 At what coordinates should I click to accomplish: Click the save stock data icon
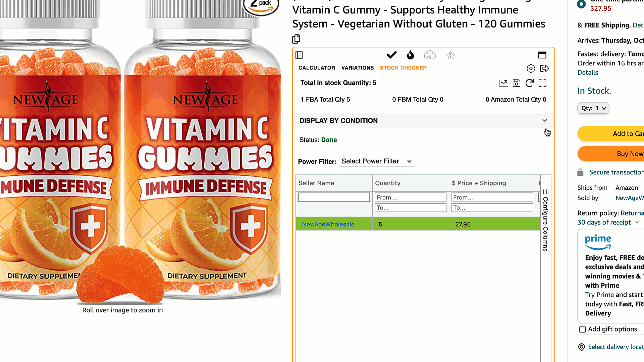(517, 83)
